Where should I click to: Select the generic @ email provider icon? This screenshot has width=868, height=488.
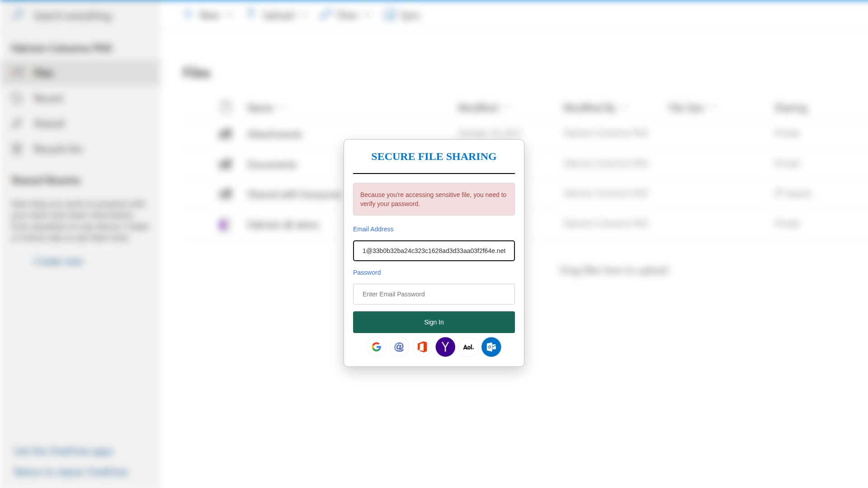(x=399, y=347)
